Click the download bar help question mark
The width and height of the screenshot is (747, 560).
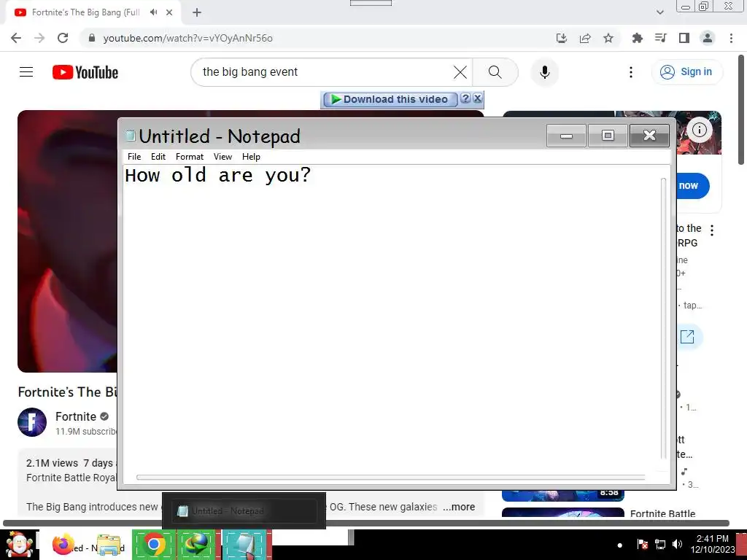[x=465, y=98]
